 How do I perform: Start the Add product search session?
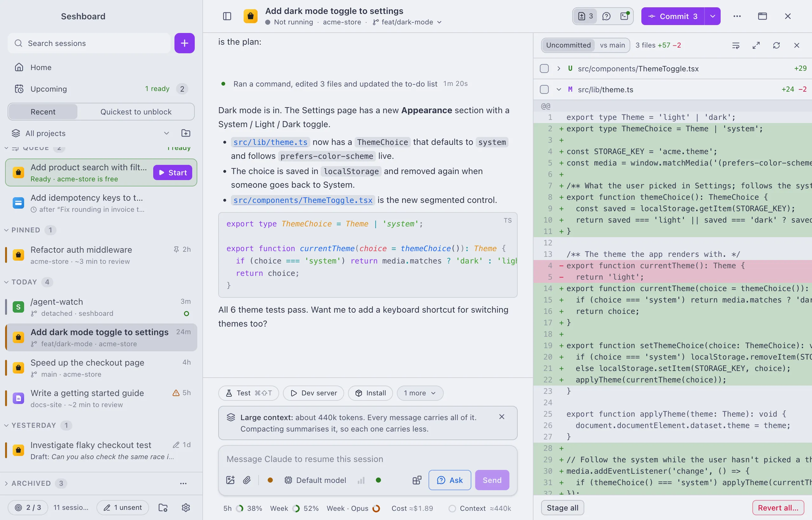tap(173, 172)
